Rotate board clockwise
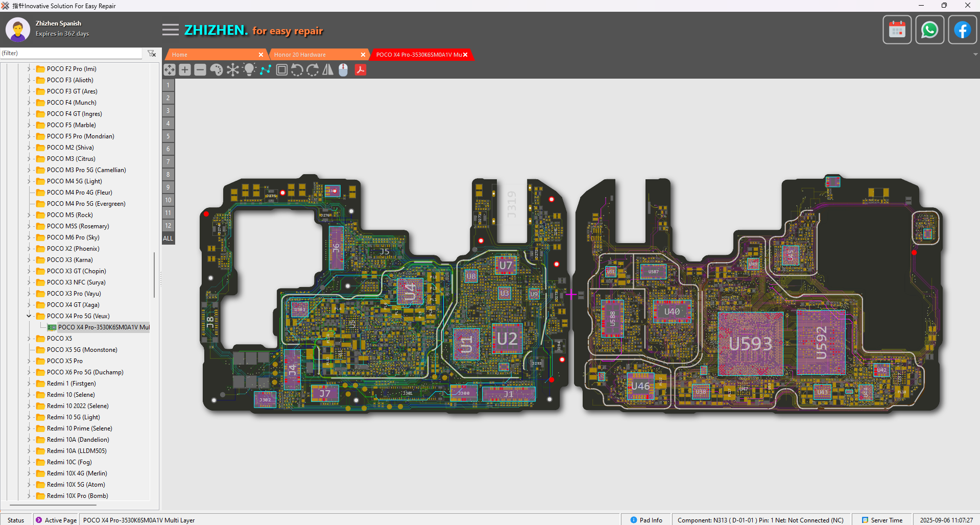Screen dimensions: 980x525 (x=313, y=70)
